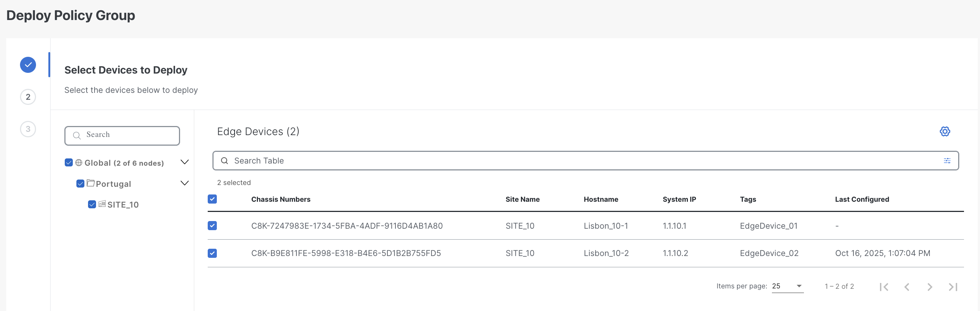980x311 pixels.
Task: Sort by Chassis Numbers column header
Action: pos(280,199)
